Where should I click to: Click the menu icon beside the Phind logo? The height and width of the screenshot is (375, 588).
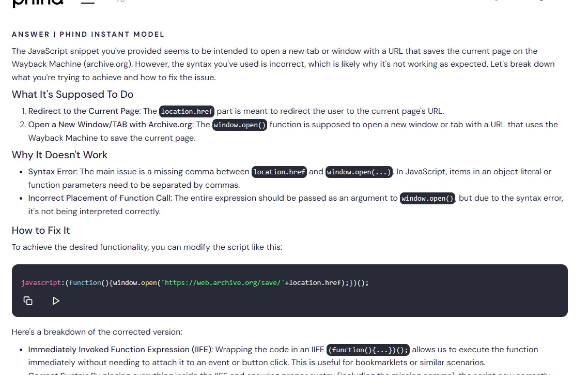pos(87,2)
